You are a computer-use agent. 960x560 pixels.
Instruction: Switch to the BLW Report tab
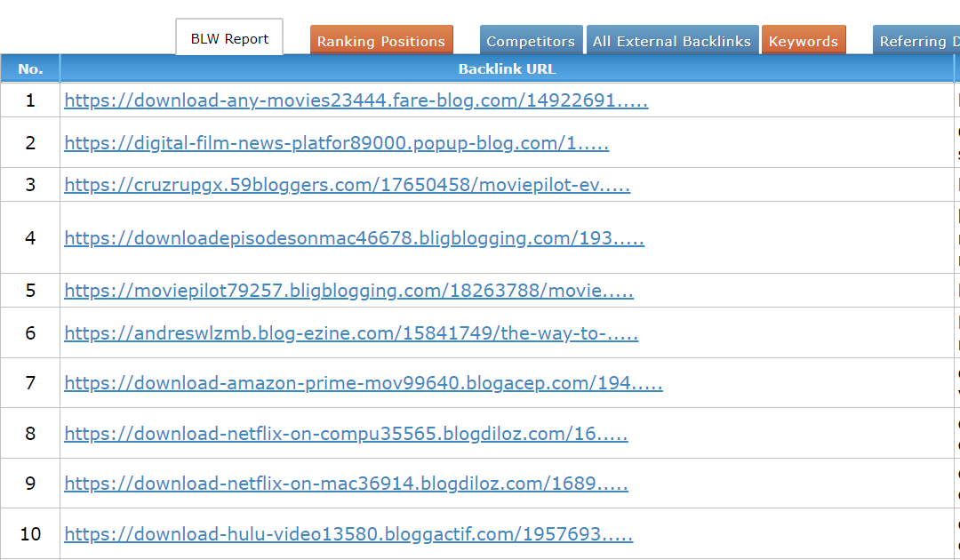[x=229, y=38]
